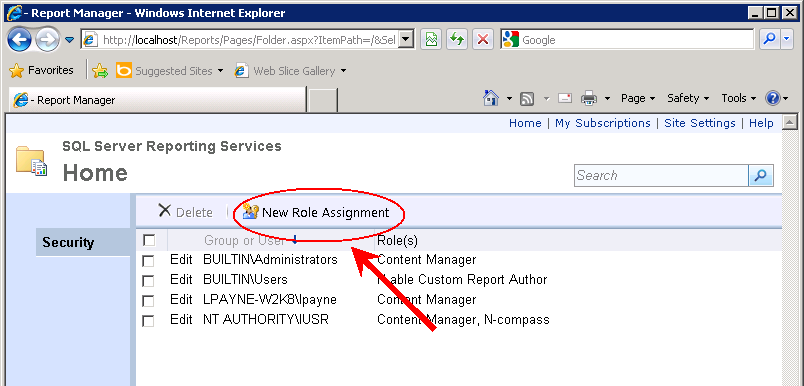Expand the address bar URL dropdown
804x386 pixels.
click(x=406, y=39)
